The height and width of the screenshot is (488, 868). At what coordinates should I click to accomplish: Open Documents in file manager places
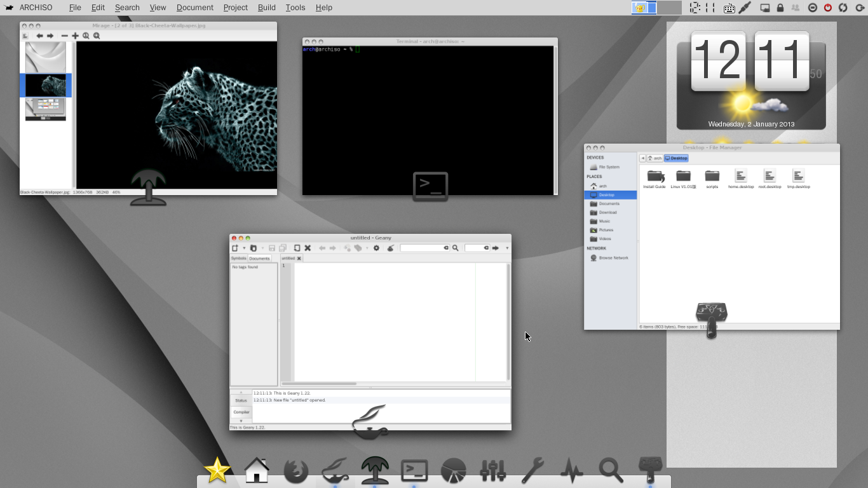click(610, 204)
